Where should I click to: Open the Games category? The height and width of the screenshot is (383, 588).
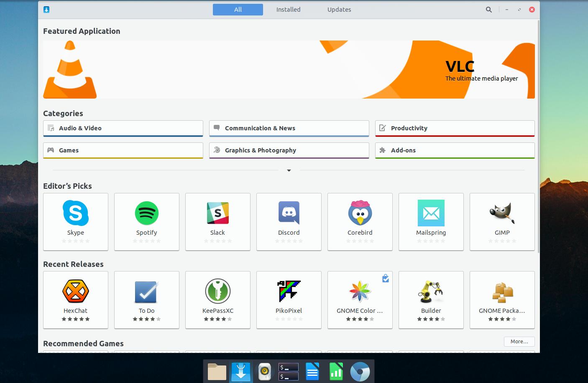123,150
